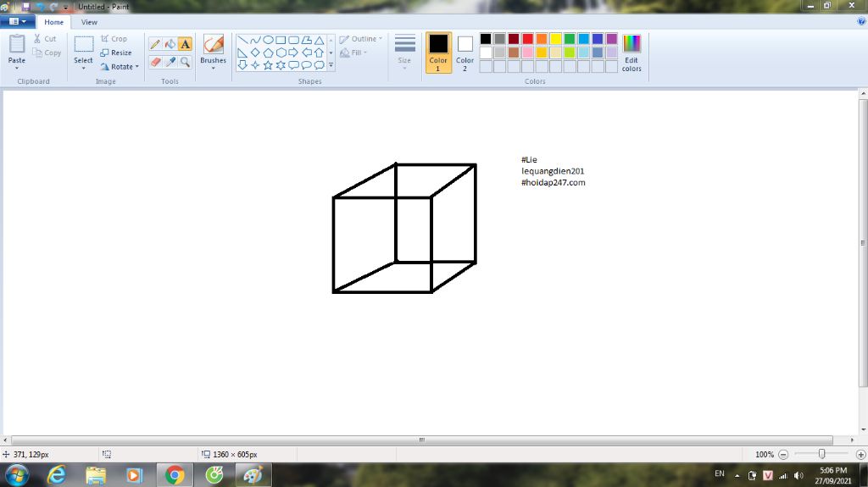
Task: Switch to the Home tab
Action: point(53,22)
